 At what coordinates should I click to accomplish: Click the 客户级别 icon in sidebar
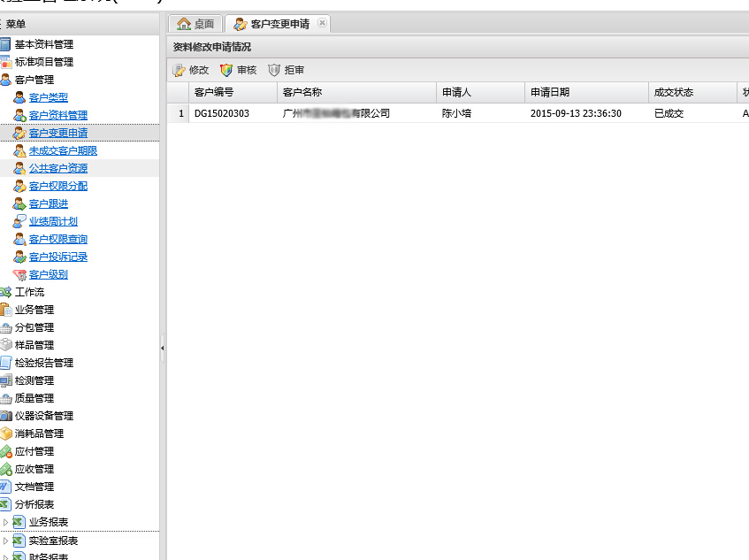(19, 274)
